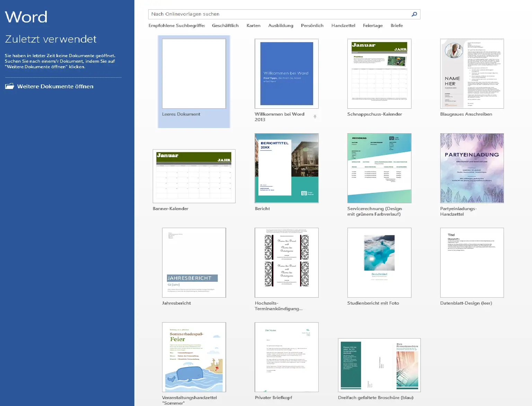532x406 pixels.
Task: Choose the Ausbildung suggested category
Action: coord(281,26)
